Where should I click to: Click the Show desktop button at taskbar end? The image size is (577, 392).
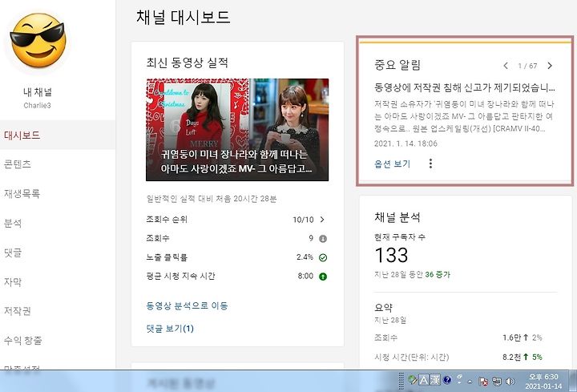(x=572, y=382)
